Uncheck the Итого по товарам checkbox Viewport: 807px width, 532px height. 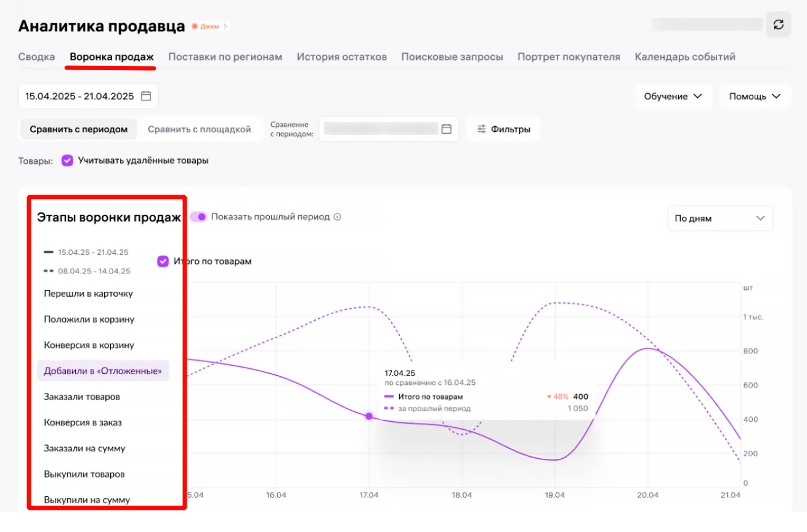[163, 261]
